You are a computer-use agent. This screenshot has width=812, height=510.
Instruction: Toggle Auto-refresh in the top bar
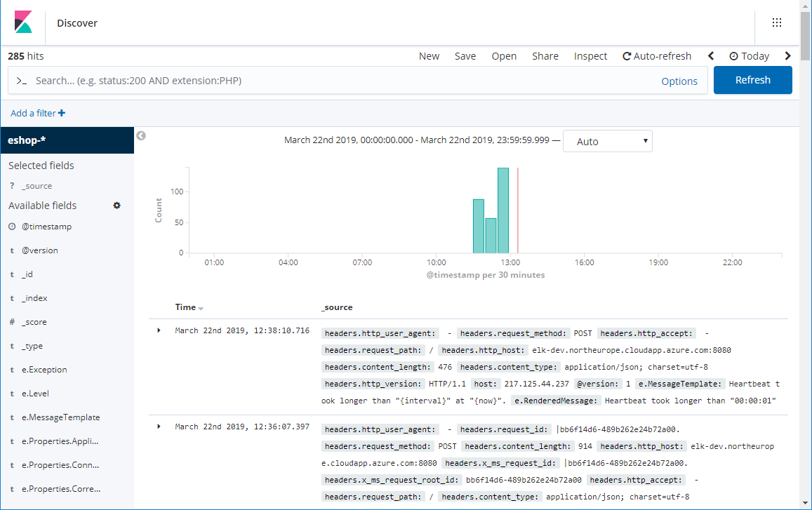[x=657, y=56]
